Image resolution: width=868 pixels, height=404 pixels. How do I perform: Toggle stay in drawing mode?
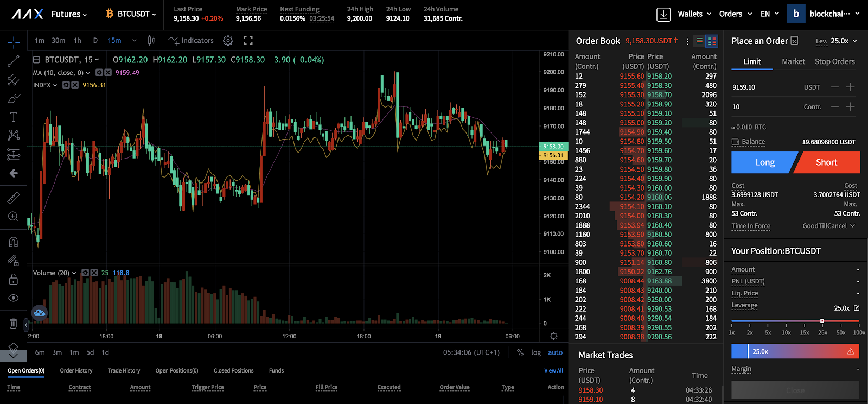click(x=14, y=261)
